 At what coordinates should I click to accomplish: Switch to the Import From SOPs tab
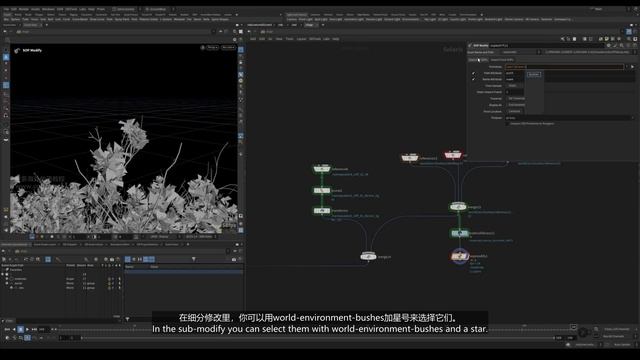tap(502, 60)
